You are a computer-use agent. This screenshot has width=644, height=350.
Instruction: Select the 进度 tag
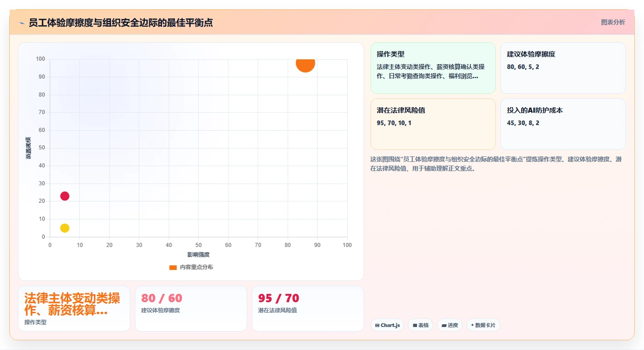pyautogui.click(x=450, y=325)
